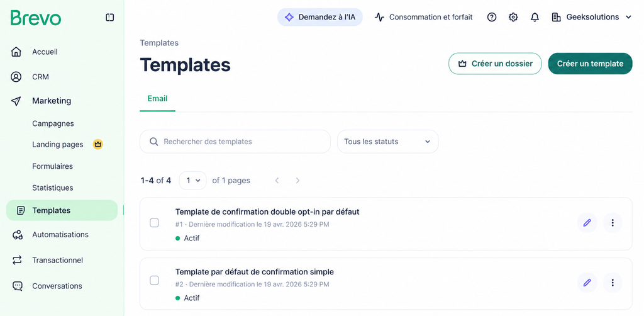Image resolution: width=644 pixels, height=316 pixels.
Task: Select the double opt-in template checkbox
Action: click(155, 223)
